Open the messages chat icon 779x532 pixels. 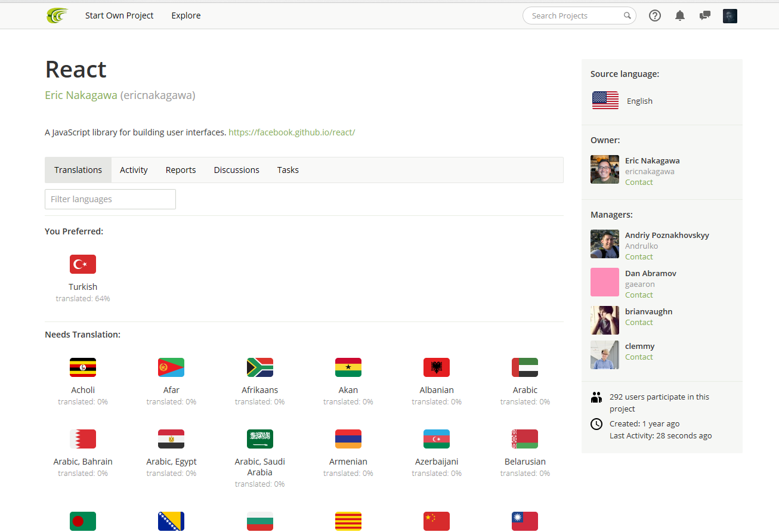(x=705, y=16)
